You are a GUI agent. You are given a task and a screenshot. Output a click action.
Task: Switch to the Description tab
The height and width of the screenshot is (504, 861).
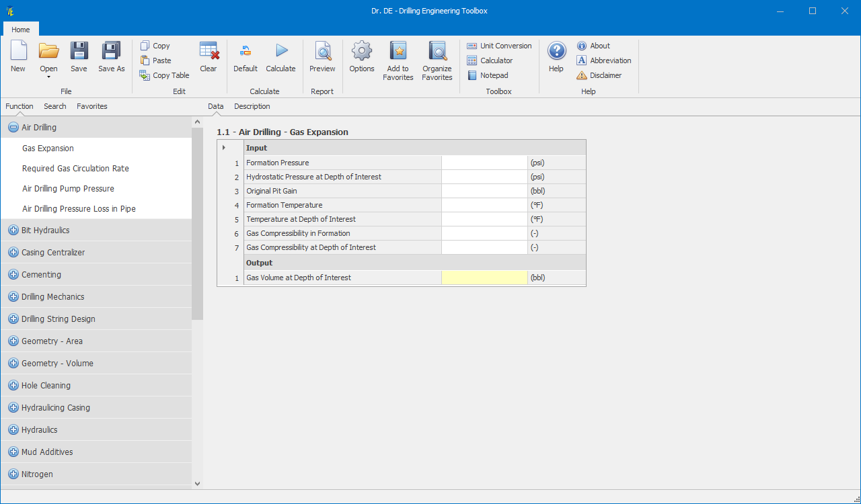[x=252, y=106]
